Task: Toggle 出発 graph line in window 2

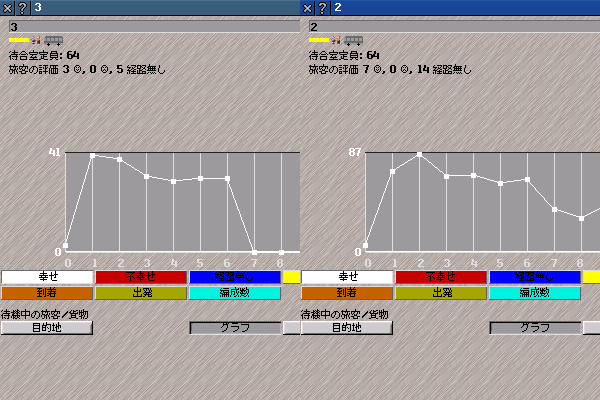Action: point(441,293)
